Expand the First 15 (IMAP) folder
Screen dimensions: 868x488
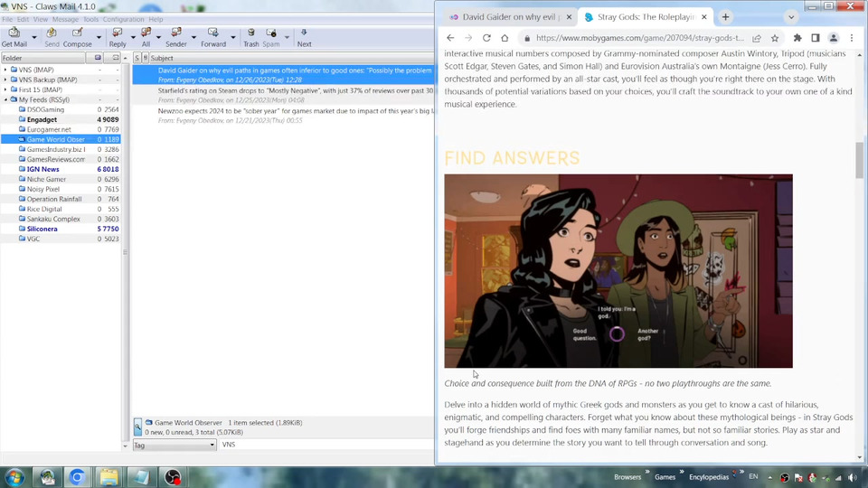5,89
